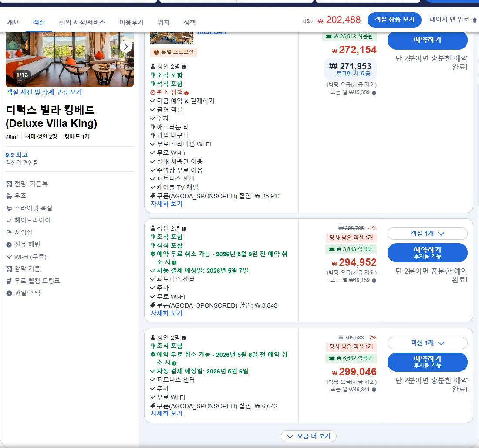
Task: Click 예약하기 후지불 가능 for ₩294,952 offer
Action: [427, 253]
